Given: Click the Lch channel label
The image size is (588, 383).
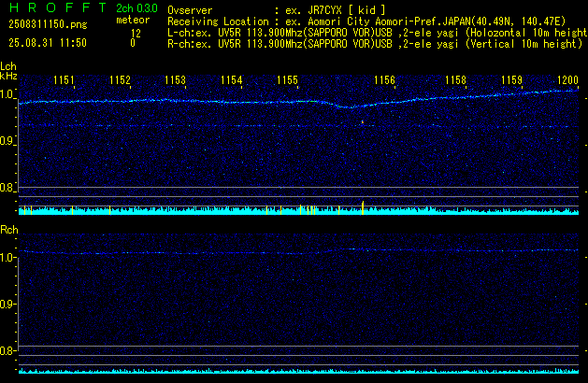Looking at the screenshot, I should [8, 66].
